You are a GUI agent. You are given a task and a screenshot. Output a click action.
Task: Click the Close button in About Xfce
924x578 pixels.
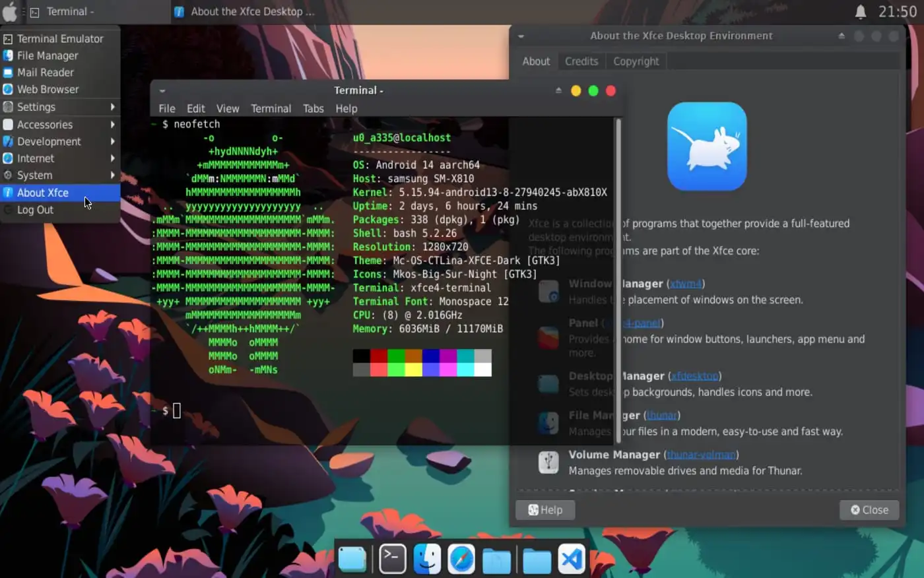[869, 510]
